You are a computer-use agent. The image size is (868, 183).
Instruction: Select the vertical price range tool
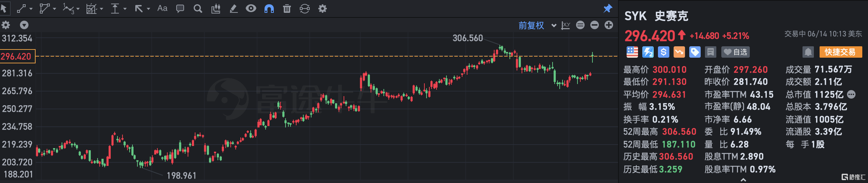tap(115, 9)
